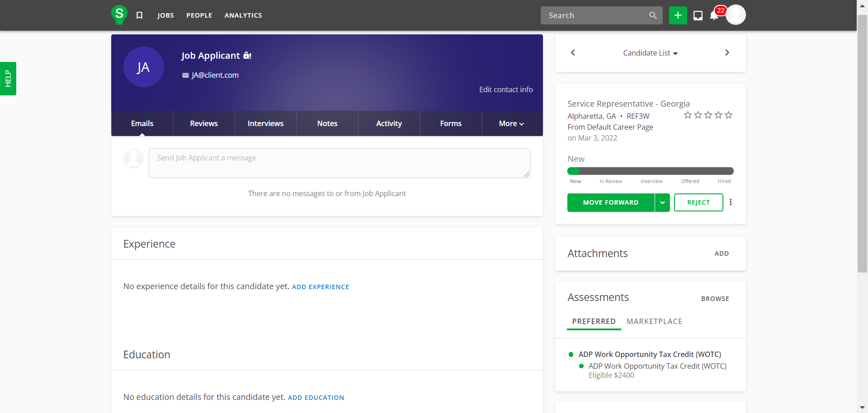The width and height of the screenshot is (868, 413).
Task: Set rating to three stars
Action: point(708,115)
